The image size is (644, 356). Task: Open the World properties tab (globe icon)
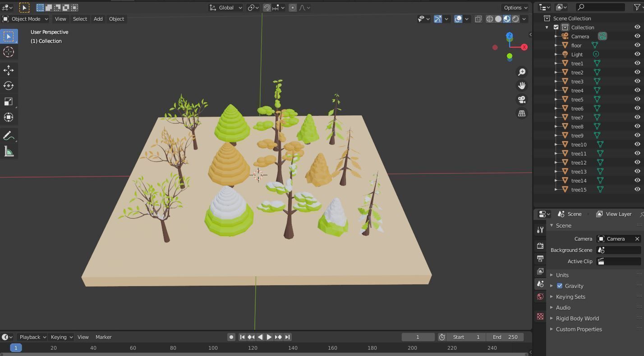540,297
